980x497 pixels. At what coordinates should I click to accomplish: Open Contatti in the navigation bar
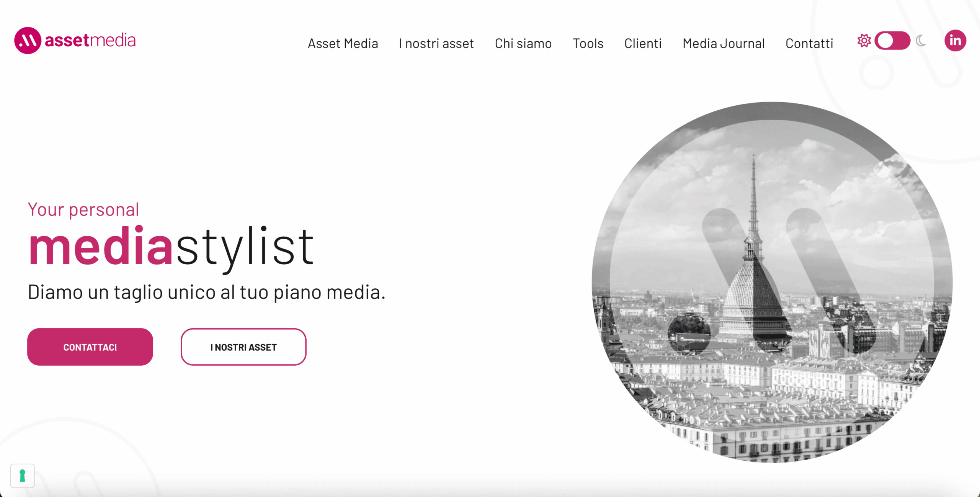(x=809, y=44)
